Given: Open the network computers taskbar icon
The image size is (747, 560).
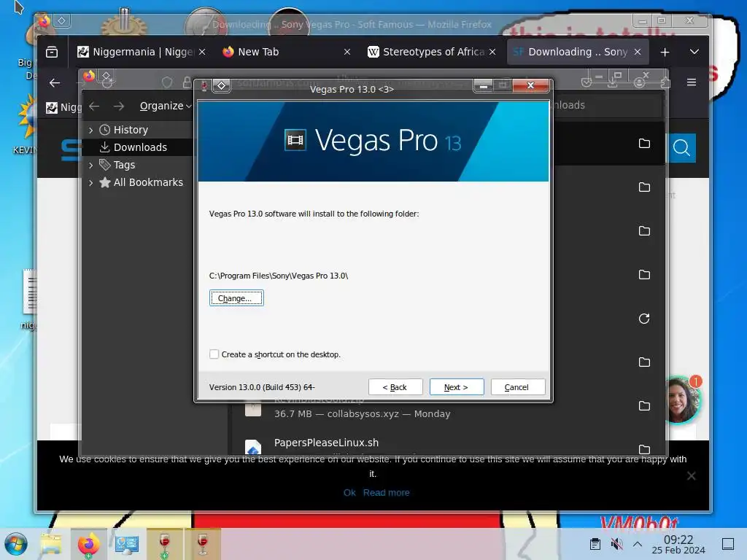Looking at the screenshot, I should pyautogui.click(x=127, y=544).
